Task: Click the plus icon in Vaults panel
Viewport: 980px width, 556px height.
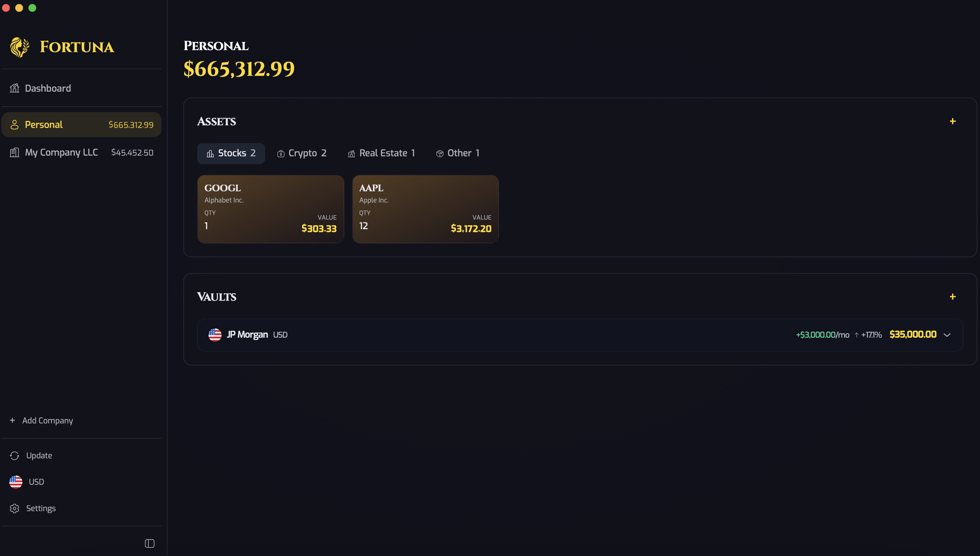Action: click(953, 297)
